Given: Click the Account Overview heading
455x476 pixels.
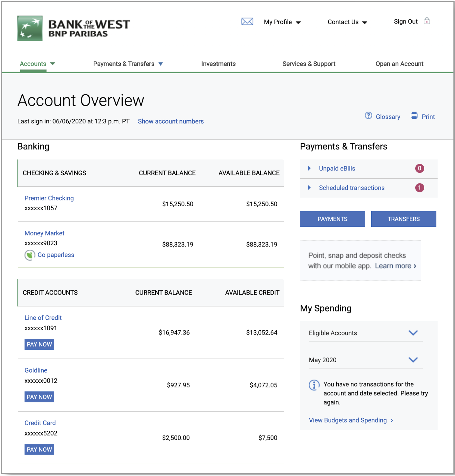Looking at the screenshot, I should [x=81, y=100].
